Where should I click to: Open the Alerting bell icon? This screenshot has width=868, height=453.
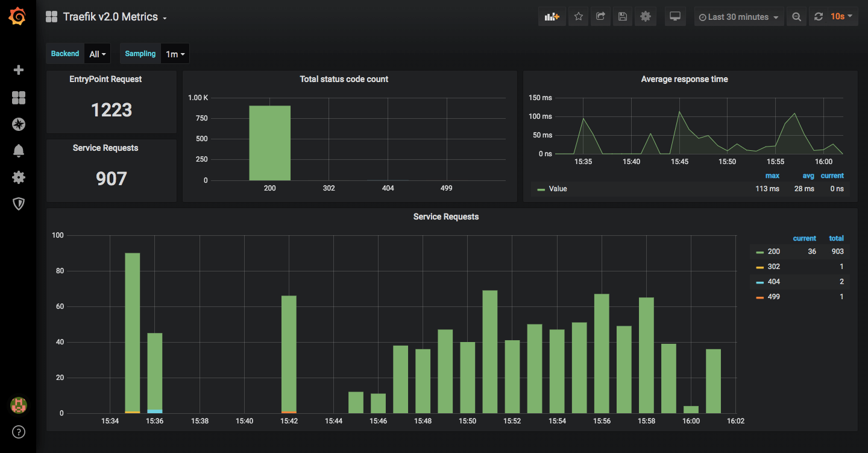coord(19,151)
